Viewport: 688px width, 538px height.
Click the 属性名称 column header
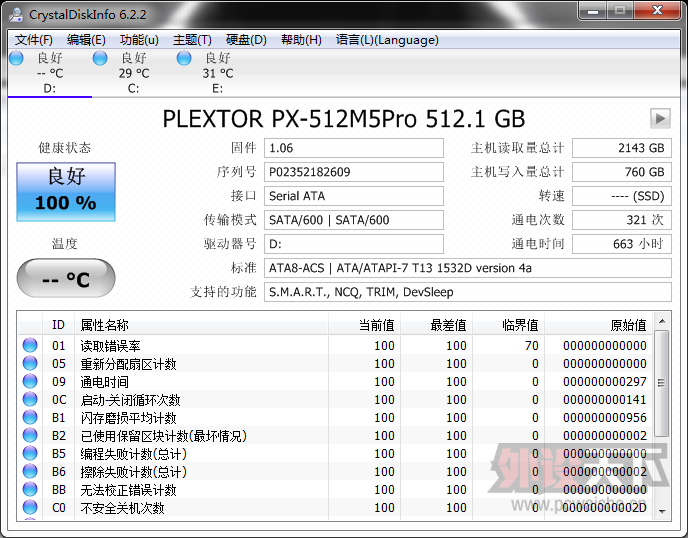coord(201,325)
